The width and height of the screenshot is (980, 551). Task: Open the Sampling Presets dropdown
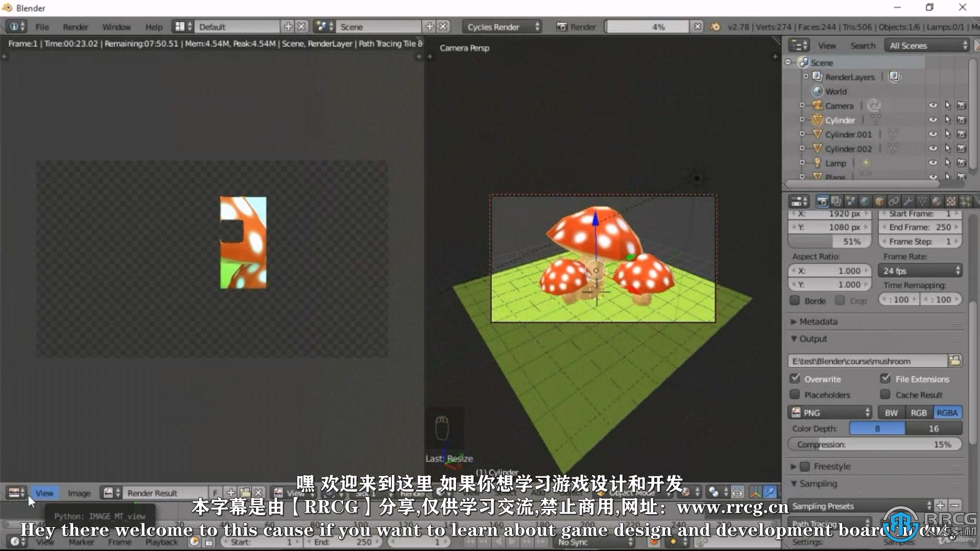click(861, 506)
